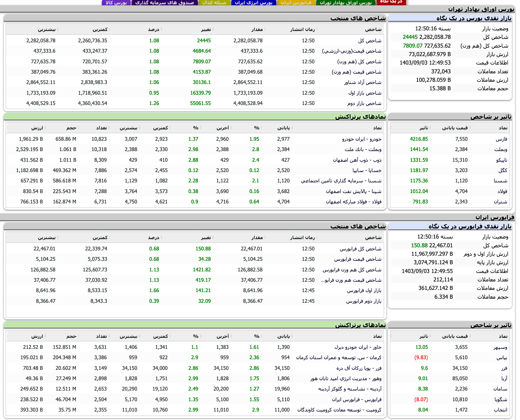Click the filter icon beside قیمت پایانی header
Image resolution: width=520 pixels, height=420 pixels.
click(470, 128)
